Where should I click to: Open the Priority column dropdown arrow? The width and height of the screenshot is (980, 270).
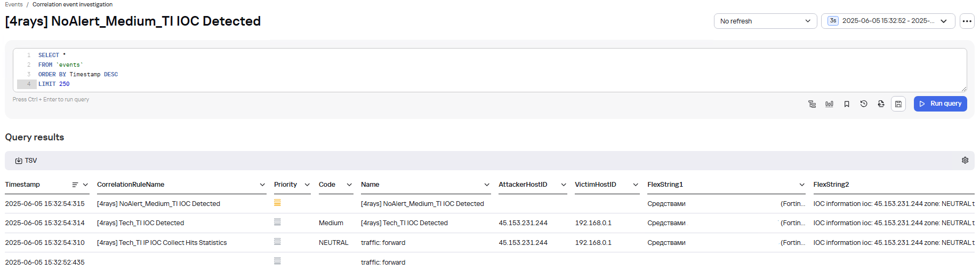click(x=307, y=185)
